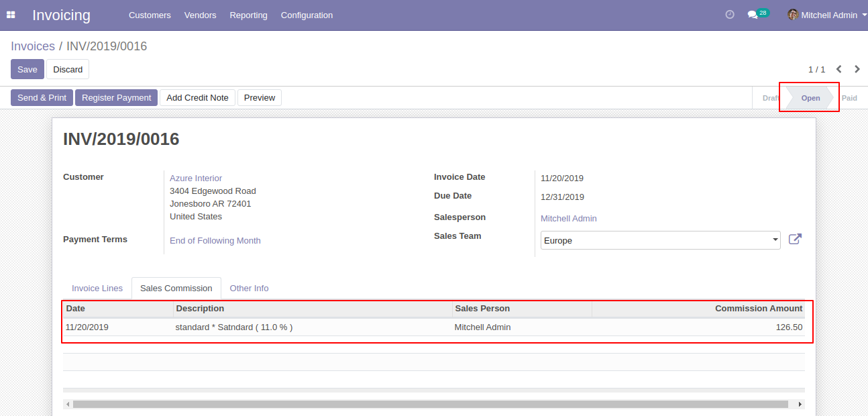Sort by Description column header
868x416 pixels.
313,309
